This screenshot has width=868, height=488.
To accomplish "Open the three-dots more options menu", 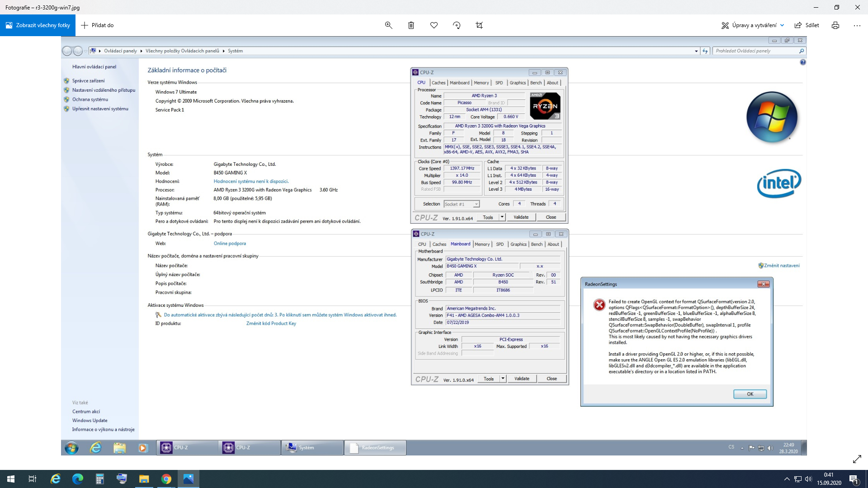I will pos(857,25).
